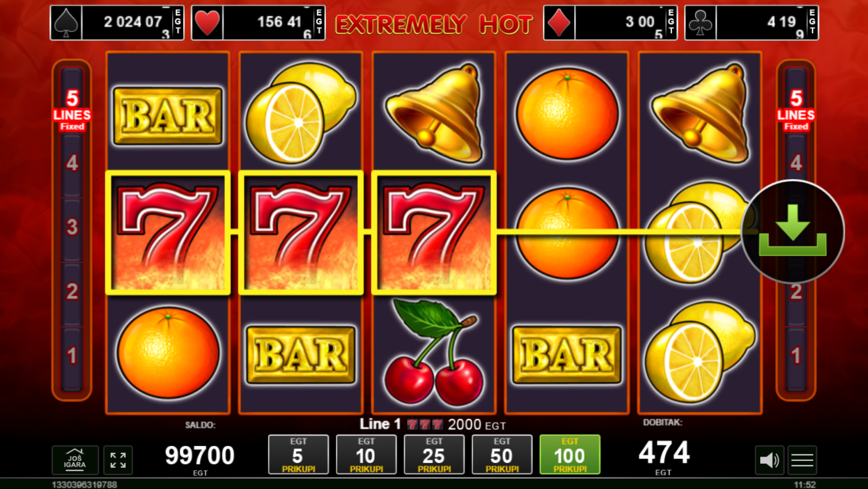Select the green EGT 100 bet button
The width and height of the screenshot is (868, 489).
click(x=570, y=454)
